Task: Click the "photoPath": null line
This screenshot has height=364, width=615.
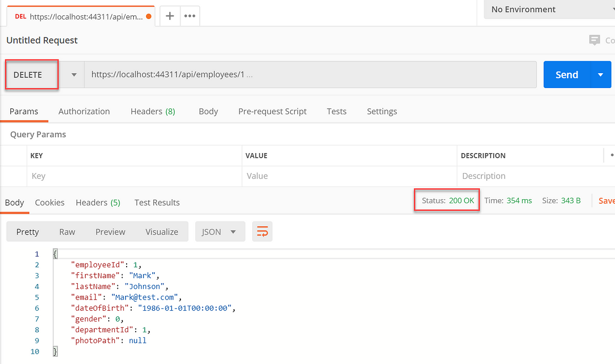Action: pyautogui.click(x=109, y=340)
